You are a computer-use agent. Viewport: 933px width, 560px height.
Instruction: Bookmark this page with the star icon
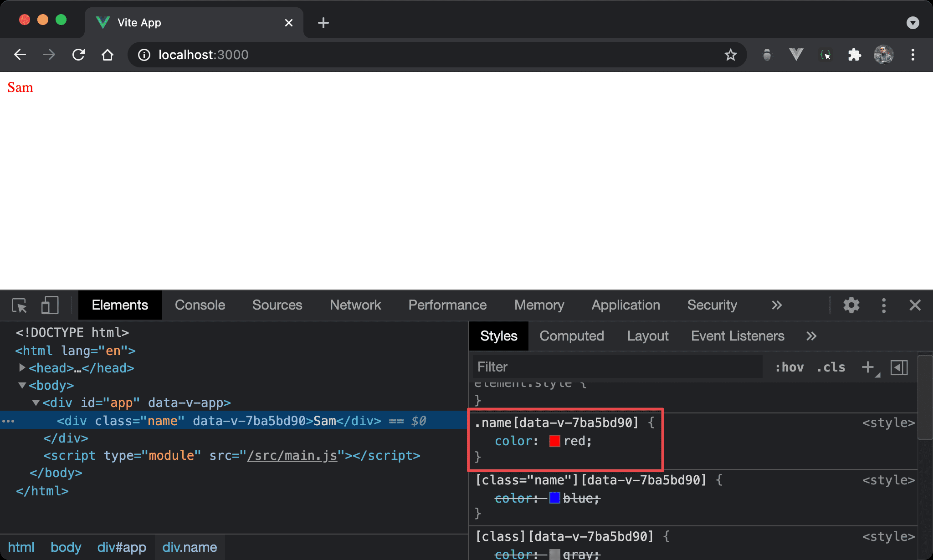coord(730,55)
